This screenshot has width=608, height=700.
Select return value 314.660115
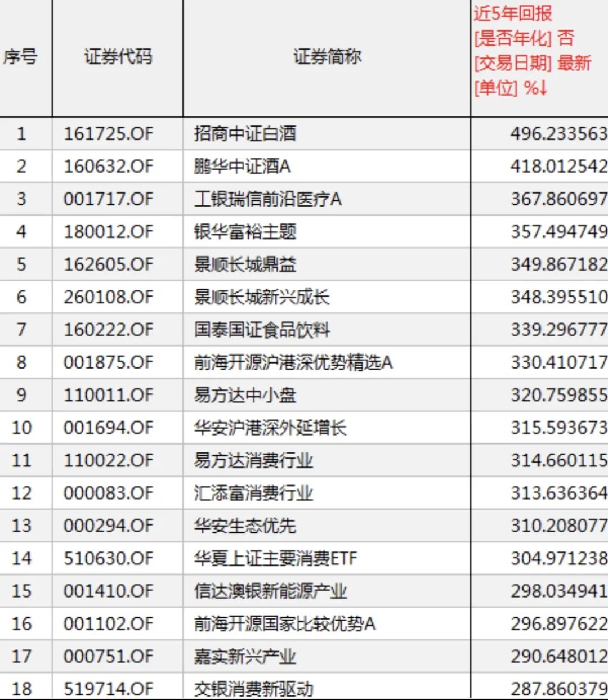(x=559, y=460)
